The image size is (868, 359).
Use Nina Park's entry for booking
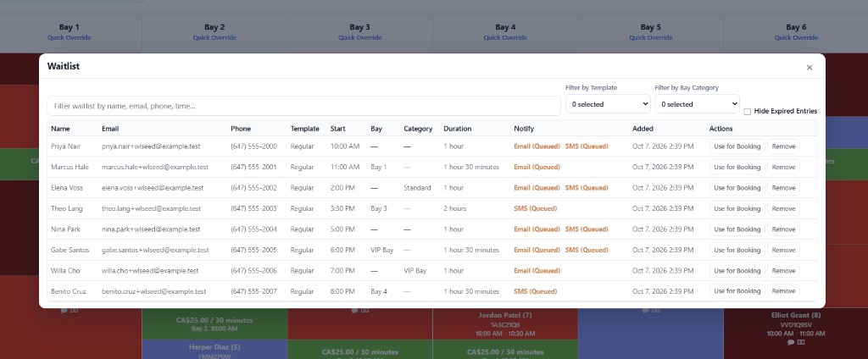(x=737, y=229)
